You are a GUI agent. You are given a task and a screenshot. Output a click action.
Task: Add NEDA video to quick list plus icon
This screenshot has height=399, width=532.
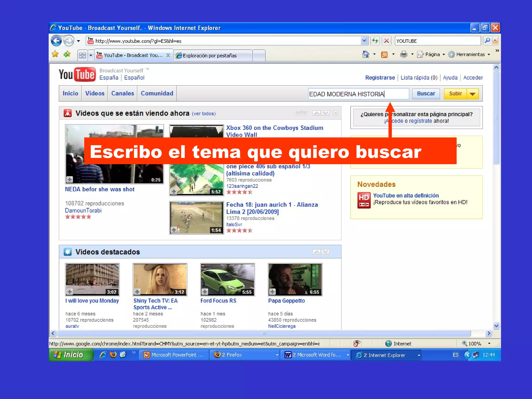[x=69, y=179]
